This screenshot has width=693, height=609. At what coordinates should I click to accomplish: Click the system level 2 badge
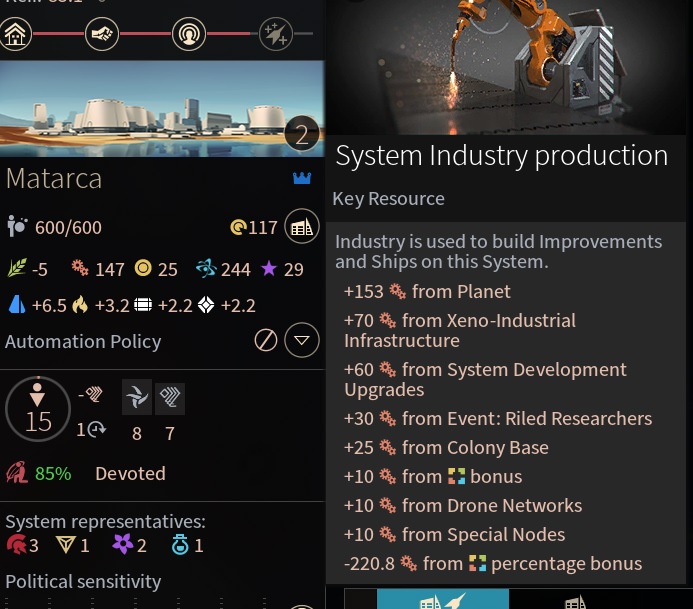[302, 136]
